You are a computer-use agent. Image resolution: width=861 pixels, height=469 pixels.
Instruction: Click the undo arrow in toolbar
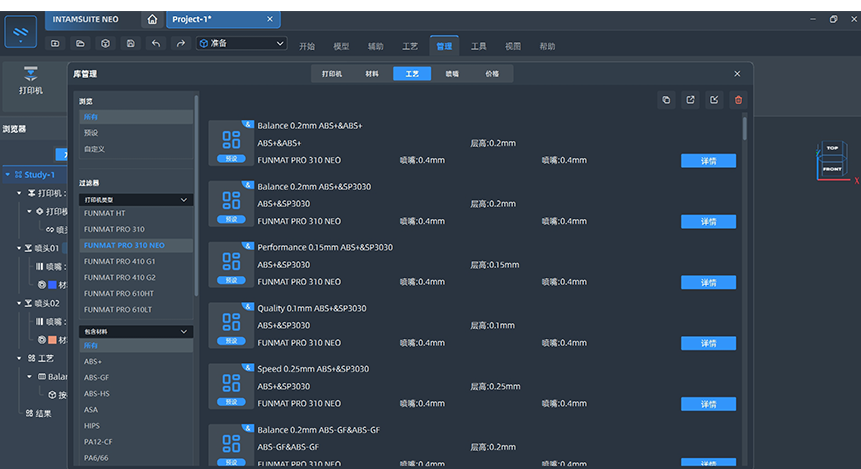coord(156,44)
